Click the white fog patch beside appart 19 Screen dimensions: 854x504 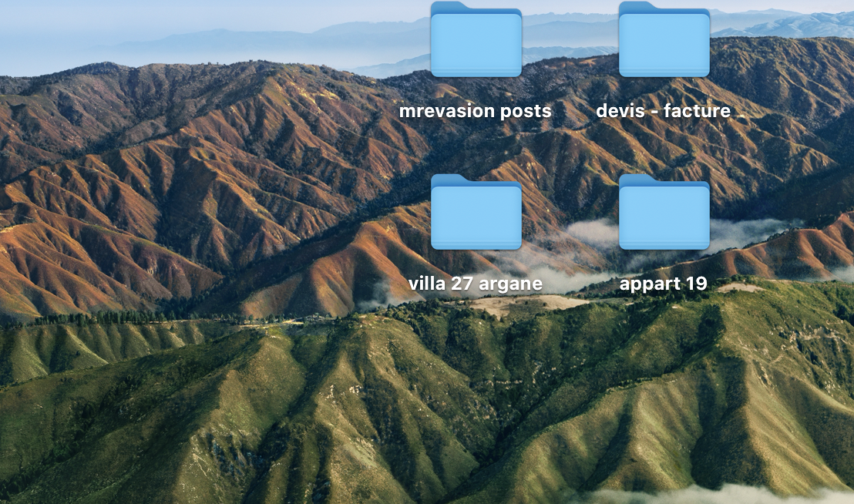(x=744, y=230)
